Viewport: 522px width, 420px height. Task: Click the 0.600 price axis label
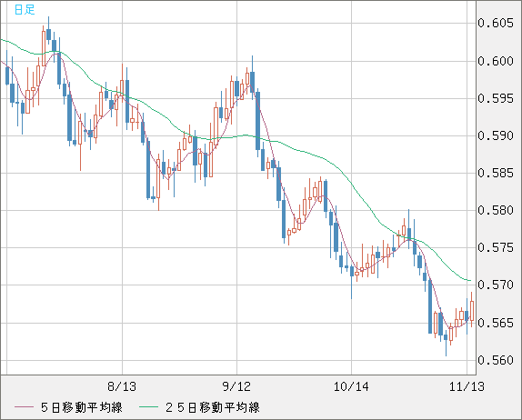[496, 61]
